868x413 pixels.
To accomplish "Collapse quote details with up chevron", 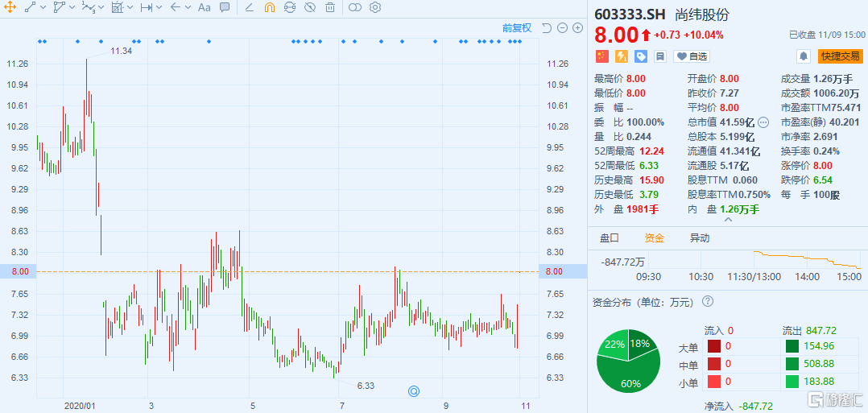I will click(x=729, y=220).
